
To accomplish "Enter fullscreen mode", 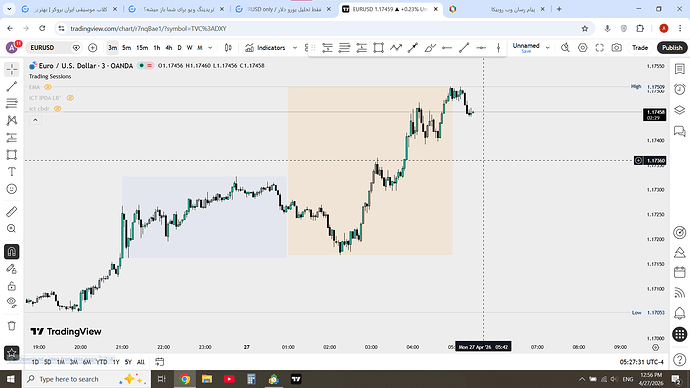I will [600, 48].
